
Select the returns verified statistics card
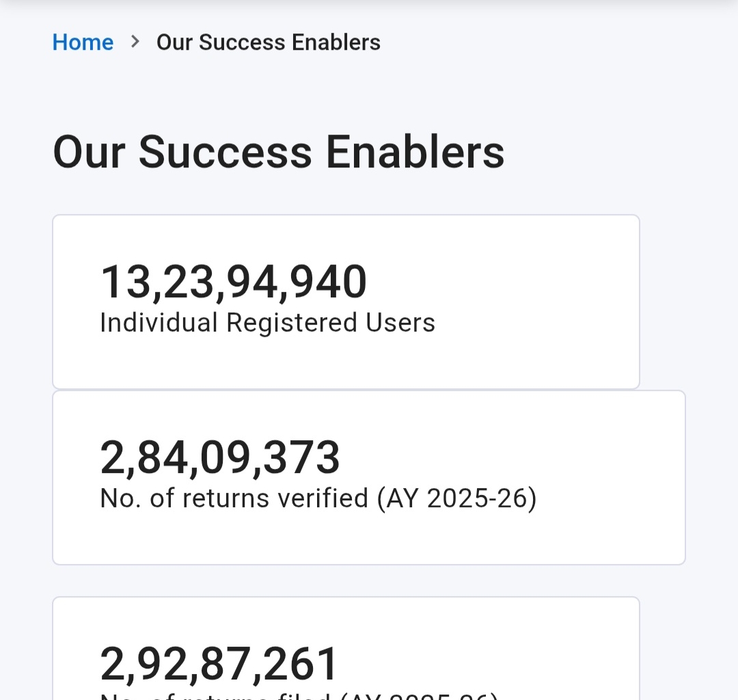click(369, 477)
